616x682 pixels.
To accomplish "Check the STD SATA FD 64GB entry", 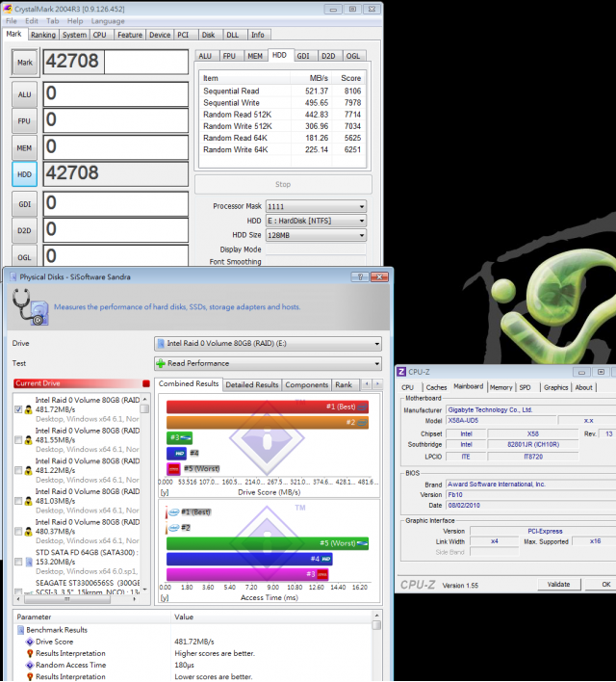I will pos(18,562).
